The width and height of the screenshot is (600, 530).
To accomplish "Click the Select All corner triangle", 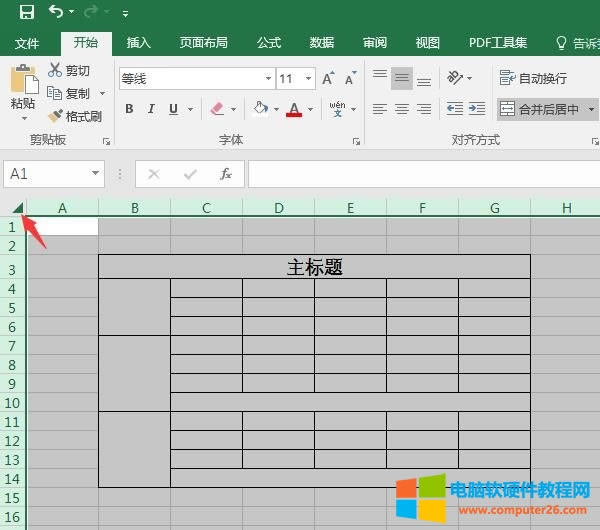I will [x=18, y=208].
